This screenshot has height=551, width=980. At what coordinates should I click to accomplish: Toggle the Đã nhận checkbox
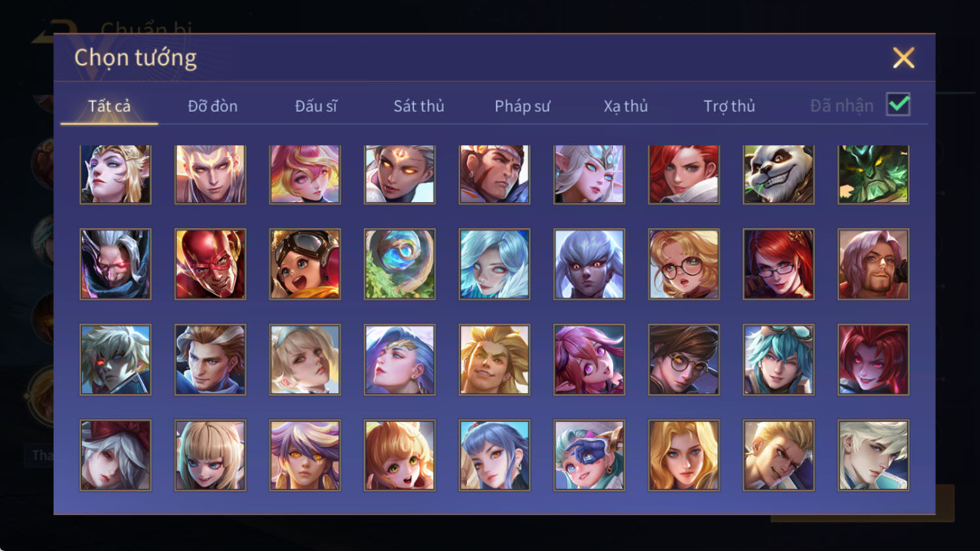[x=898, y=104]
